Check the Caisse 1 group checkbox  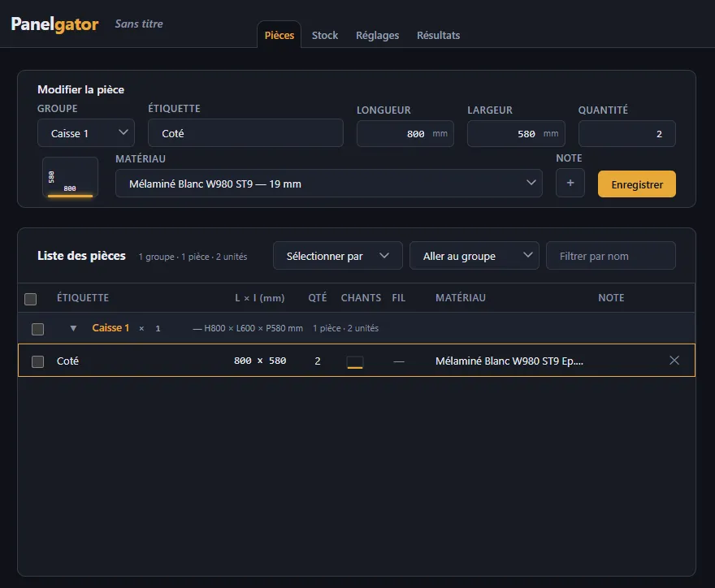point(38,329)
